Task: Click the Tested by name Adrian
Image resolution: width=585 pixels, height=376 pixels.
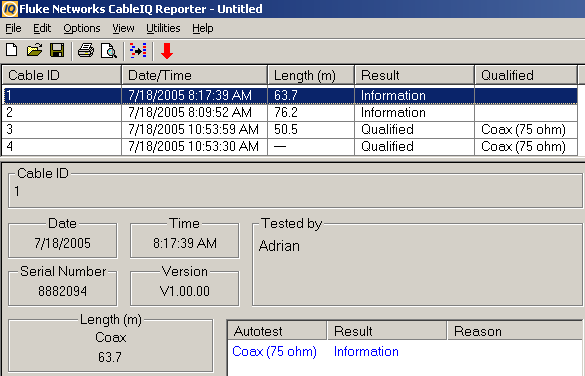Action: (279, 246)
